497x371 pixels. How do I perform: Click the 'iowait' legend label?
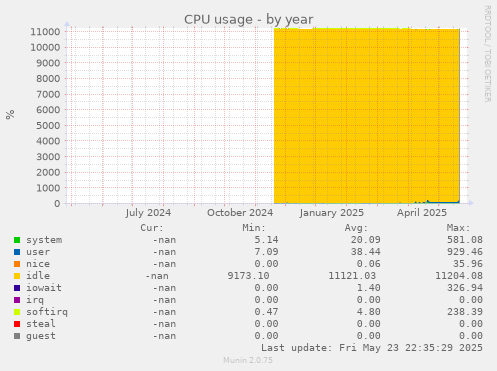pyautogui.click(x=44, y=288)
